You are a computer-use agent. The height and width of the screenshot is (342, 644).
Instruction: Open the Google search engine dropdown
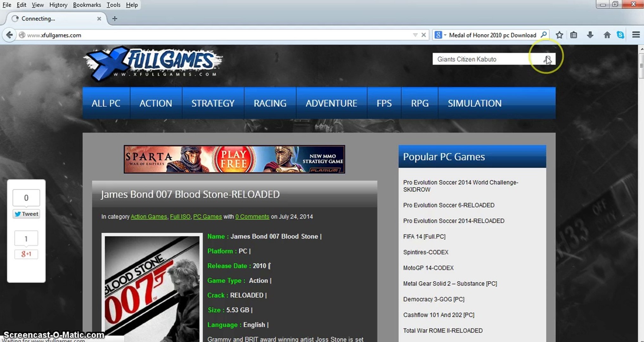pyautogui.click(x=441, y=35)
